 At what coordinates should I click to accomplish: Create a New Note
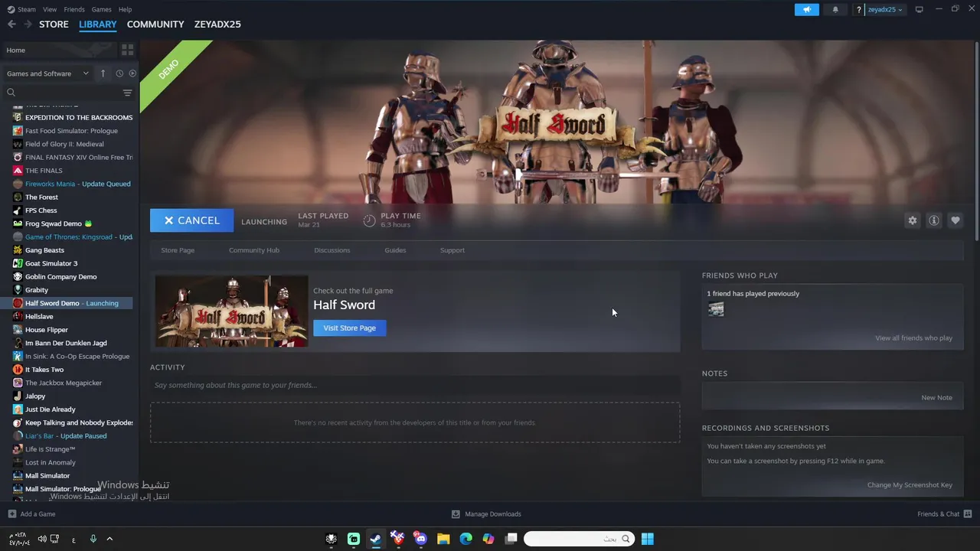(x=937, y=398)
